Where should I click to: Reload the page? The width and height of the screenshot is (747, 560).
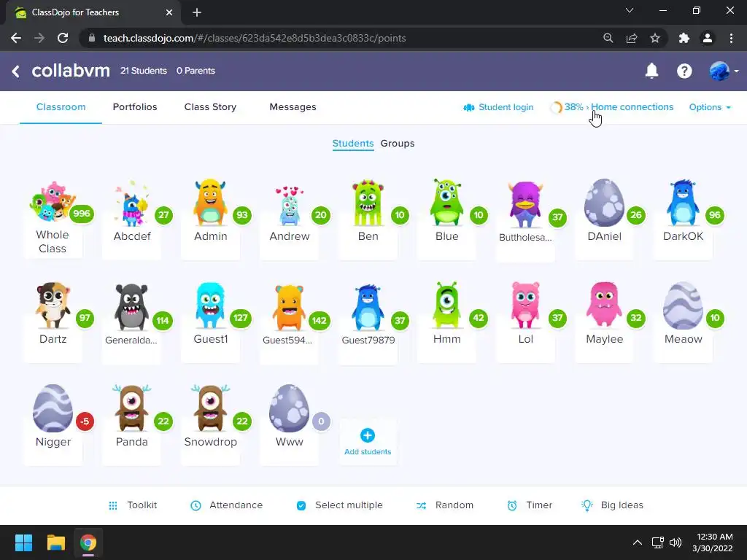63,38
